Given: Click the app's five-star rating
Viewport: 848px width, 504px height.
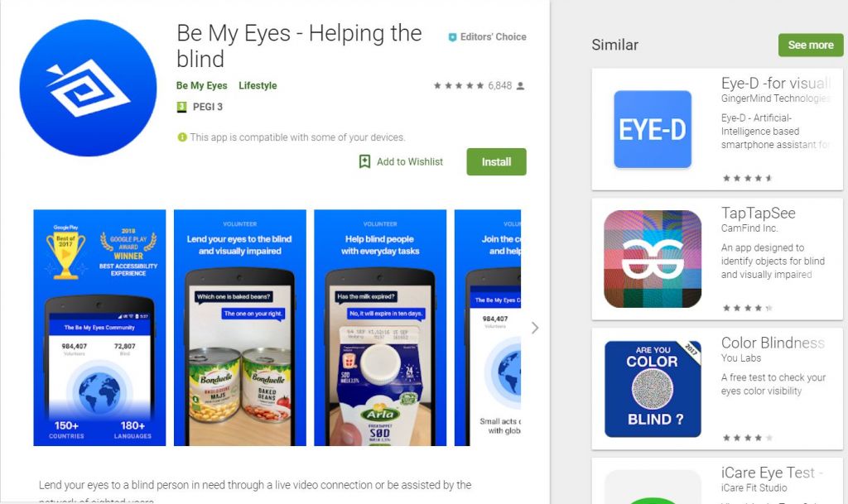Looking at the screenshot, I should pyautogui.click(x=458, y=86).
